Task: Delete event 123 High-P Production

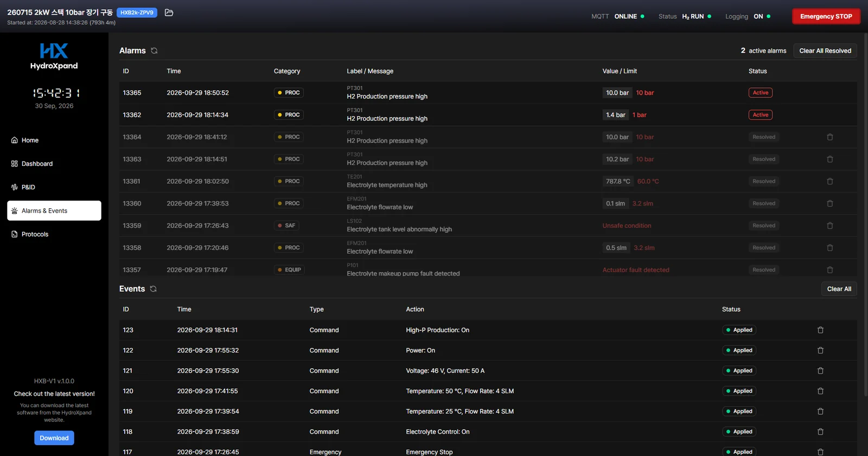Action: (x=820, y=330)
